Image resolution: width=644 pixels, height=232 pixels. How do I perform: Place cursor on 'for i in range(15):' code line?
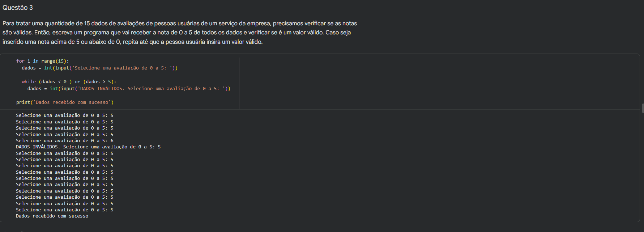43,61
